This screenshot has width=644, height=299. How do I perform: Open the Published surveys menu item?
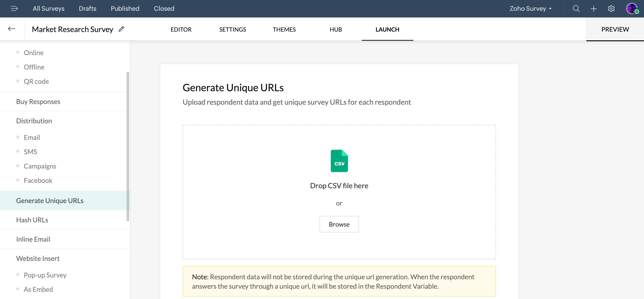(125, 9)
